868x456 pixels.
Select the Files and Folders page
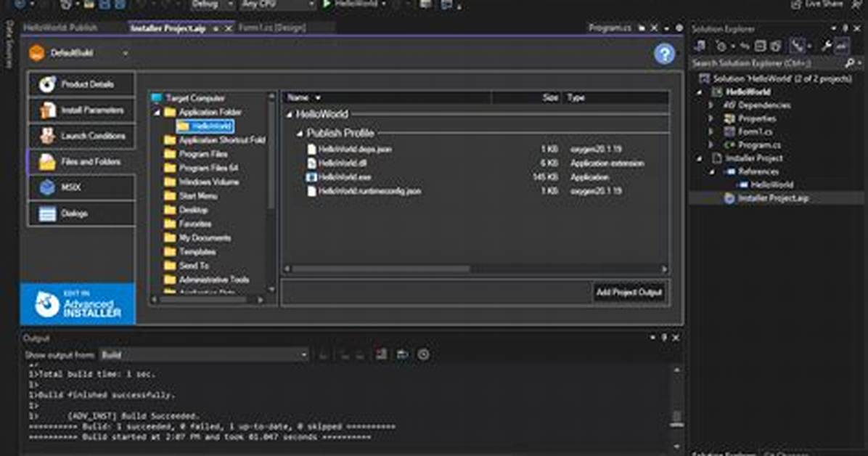tap(81, 162)
